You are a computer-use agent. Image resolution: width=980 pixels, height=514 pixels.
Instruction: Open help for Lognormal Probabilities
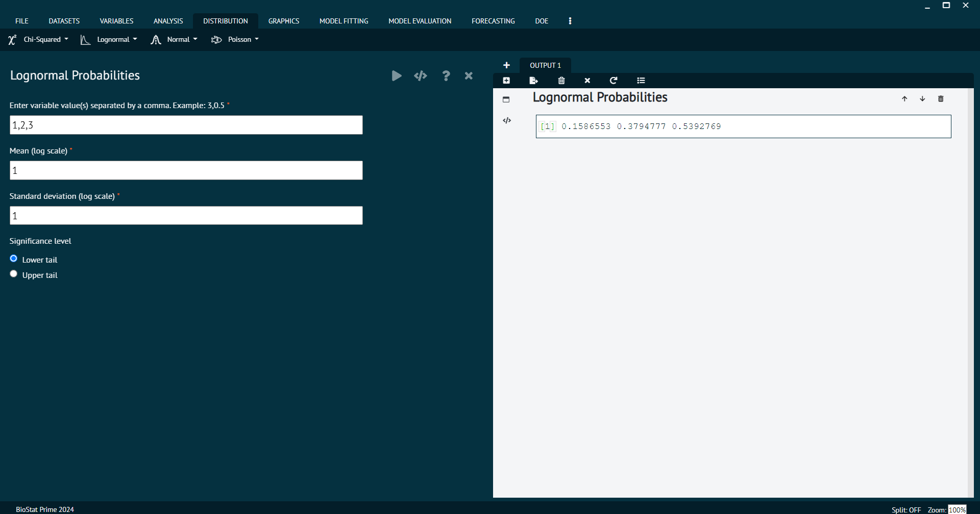coord(446,76)
